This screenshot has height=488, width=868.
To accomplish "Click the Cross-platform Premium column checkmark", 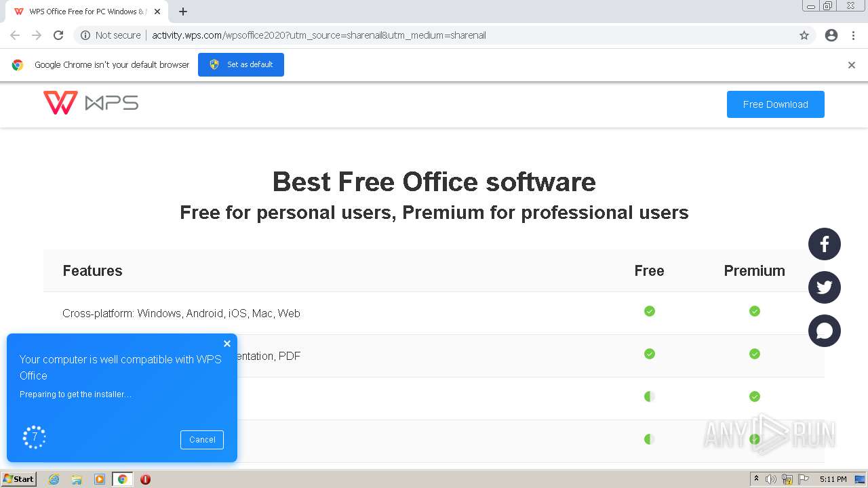I will pos(755,311).
